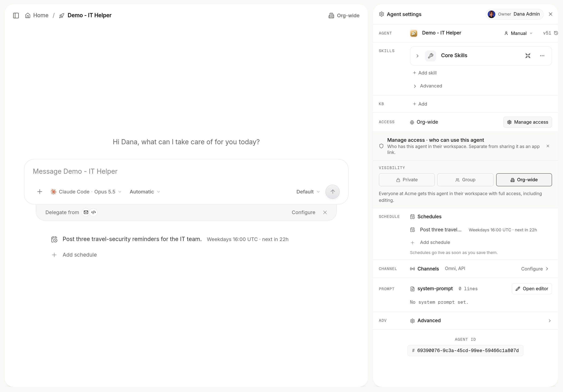Screen dimensions: 563x392
Task: Click Add skill
Action: pos(425,73)
